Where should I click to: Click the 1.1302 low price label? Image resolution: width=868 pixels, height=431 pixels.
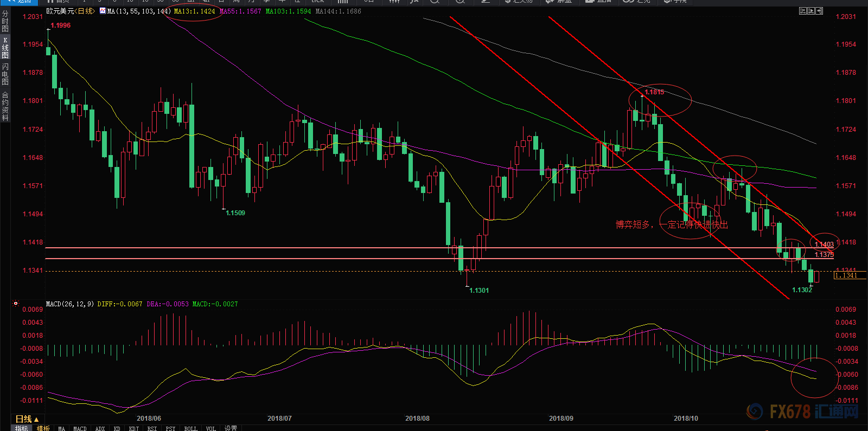pyautogui.click(x=802, y=290)
